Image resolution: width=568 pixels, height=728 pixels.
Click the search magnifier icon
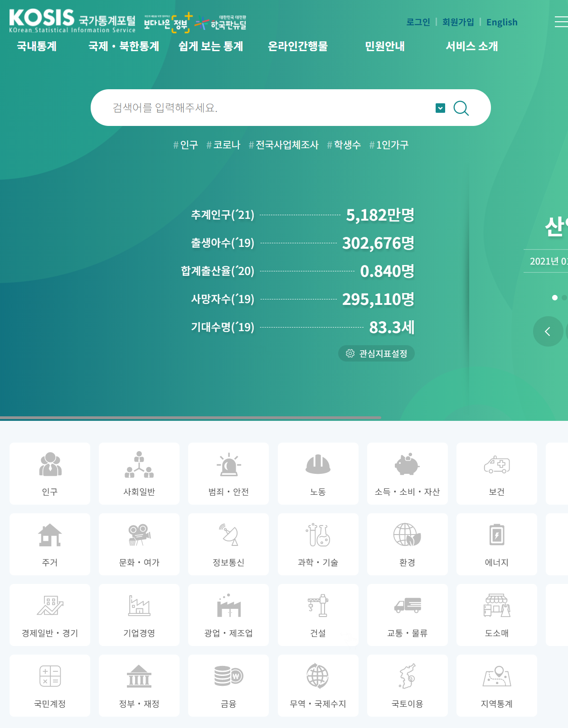(x=461, y=108)
